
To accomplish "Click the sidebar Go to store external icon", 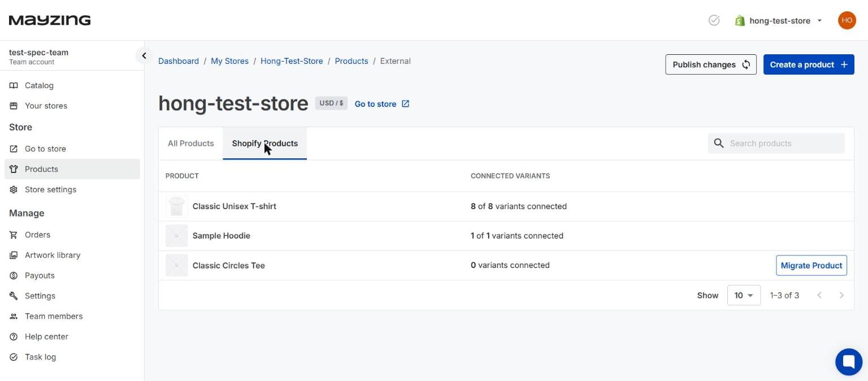I will [14, 149].
